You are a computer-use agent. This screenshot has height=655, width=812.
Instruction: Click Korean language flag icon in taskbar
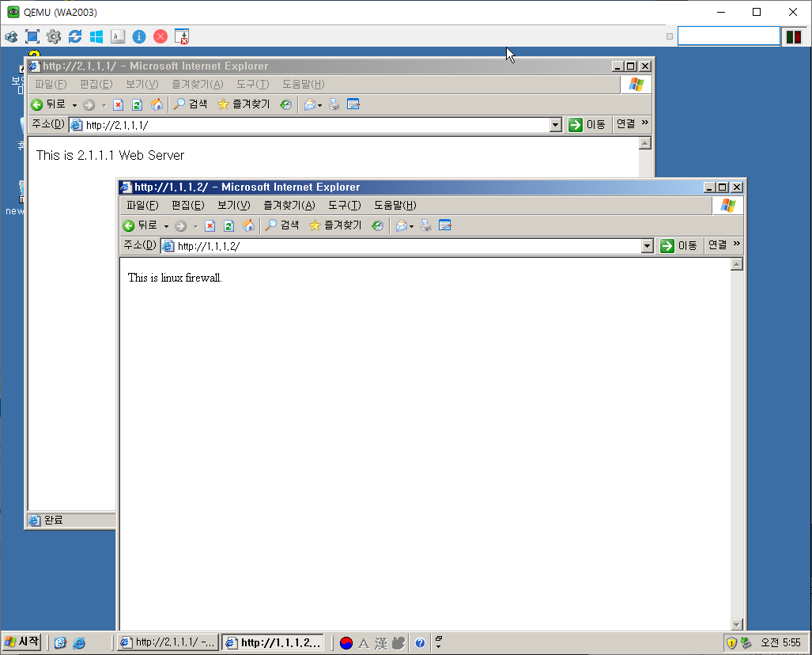point(346,643)
